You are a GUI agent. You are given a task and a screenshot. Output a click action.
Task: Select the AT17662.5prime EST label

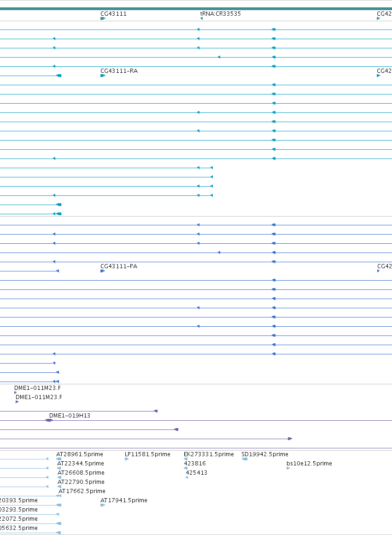[x=82, y=491]
